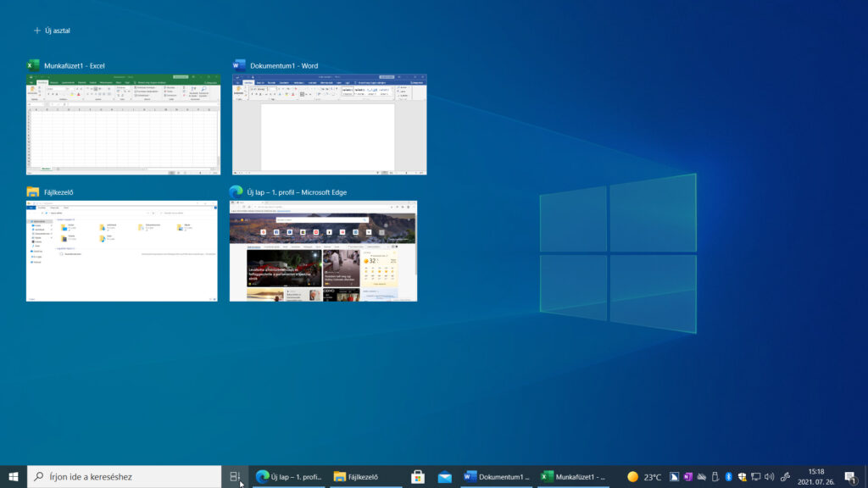
Task: Launch Microsoft Store from the taskbar
Action: click(418, 476)
